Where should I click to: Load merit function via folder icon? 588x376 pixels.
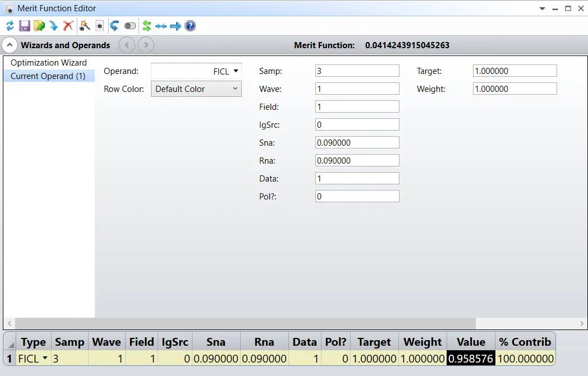click(x=39, y=26)
